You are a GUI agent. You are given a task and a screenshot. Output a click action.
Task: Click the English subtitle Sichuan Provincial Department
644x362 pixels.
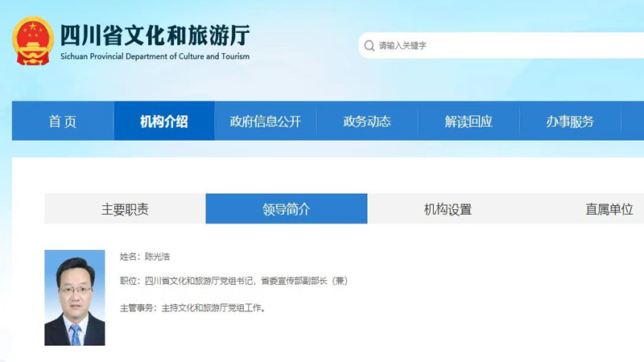tap(155, 56)
